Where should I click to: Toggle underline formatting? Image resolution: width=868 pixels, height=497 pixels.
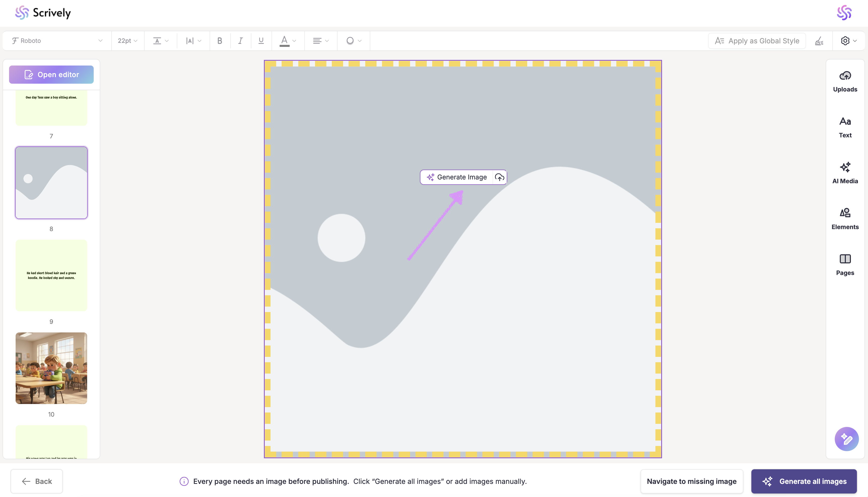click(x=261, y=41)
